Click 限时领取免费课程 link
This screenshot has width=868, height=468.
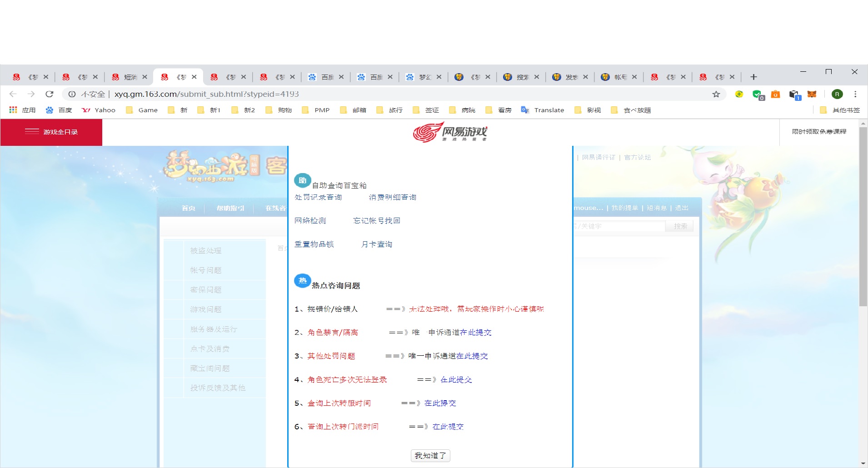pos(819,132)
